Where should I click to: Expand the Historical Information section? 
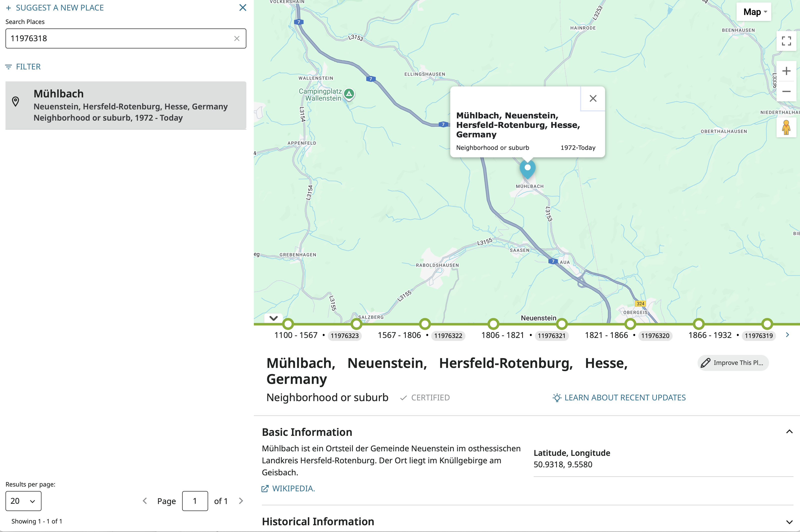[x=789, y=522]
